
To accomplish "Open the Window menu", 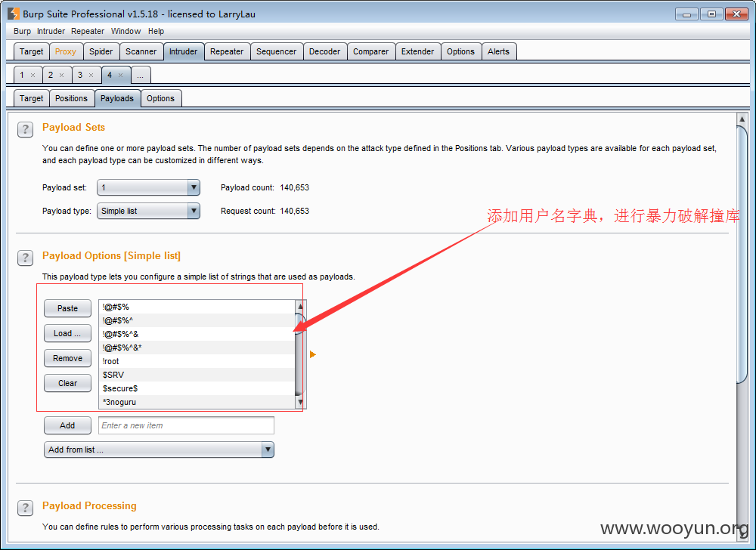I will 125,31.
